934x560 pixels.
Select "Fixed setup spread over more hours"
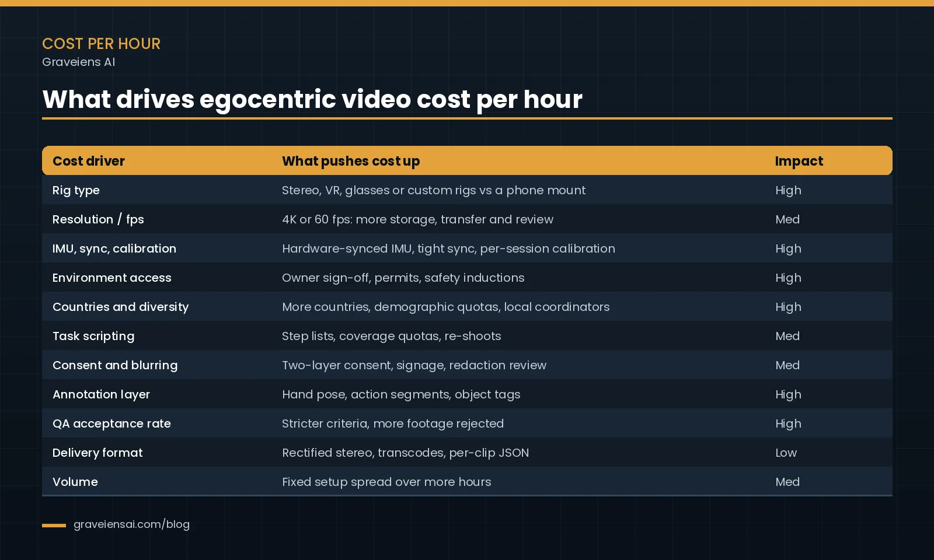click(386, 482)
